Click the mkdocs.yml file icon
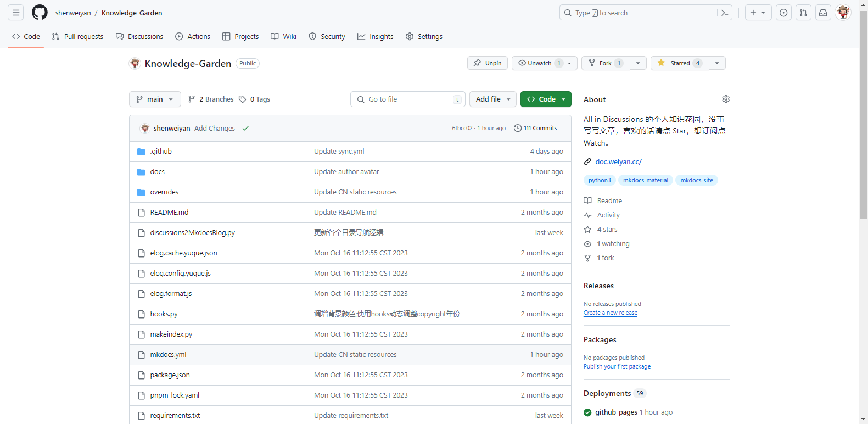The height and width of the screenshot is (424, 868). [x=141, y=355]
